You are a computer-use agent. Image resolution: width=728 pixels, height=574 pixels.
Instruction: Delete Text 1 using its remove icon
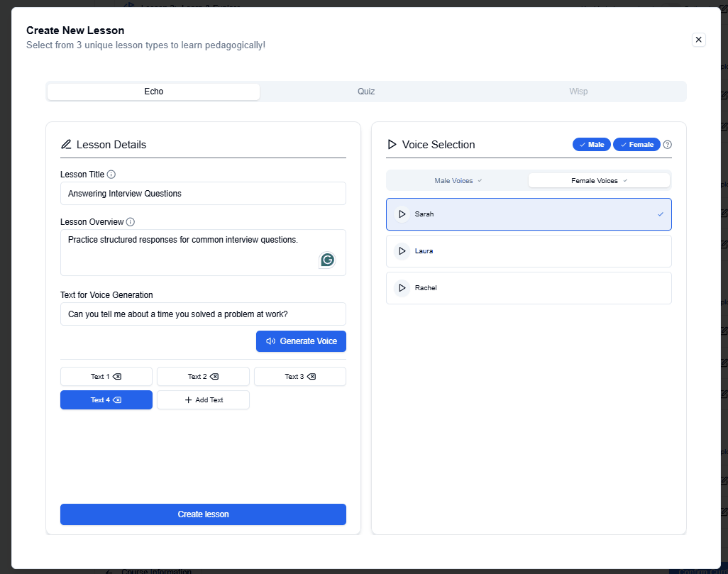pyautogui.click(x=117, y=377)
